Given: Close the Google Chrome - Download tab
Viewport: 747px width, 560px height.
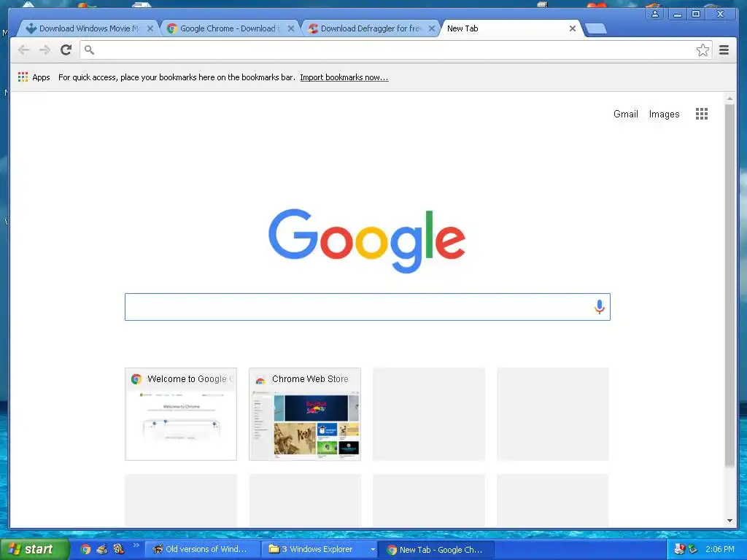Looking at the screenshot, I should tap(291, 28).
